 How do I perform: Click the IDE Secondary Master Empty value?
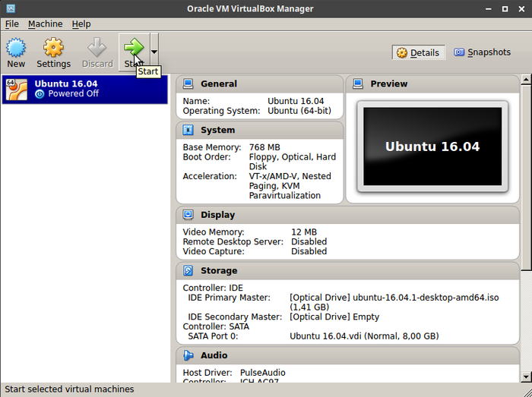point(334,317)
